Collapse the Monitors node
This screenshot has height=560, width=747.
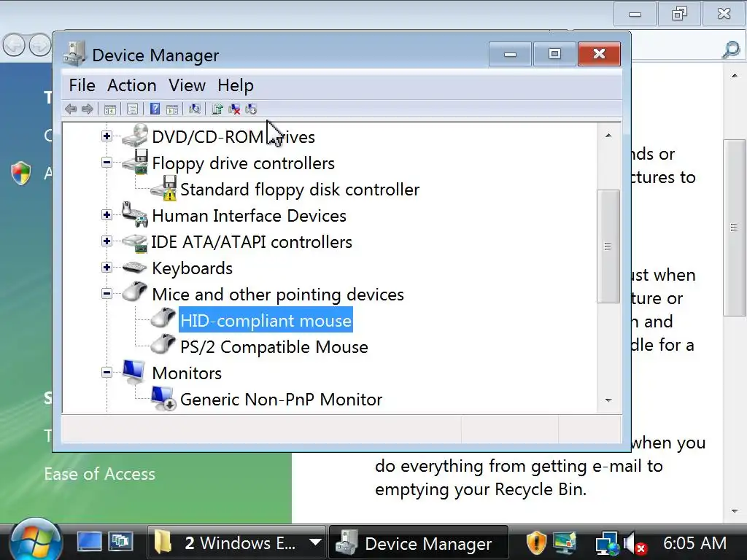point(107,372)
